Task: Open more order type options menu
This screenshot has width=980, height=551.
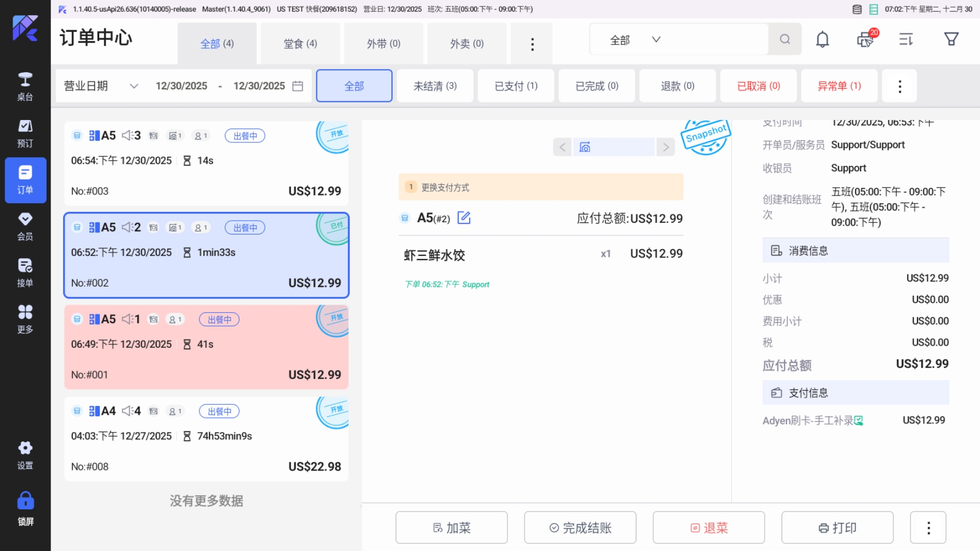Action: [532, 44]
